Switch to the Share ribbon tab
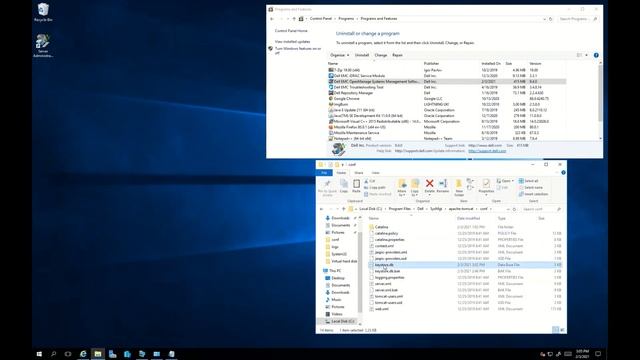The width and height of the screenshot is (640, 360). (359, 173)
